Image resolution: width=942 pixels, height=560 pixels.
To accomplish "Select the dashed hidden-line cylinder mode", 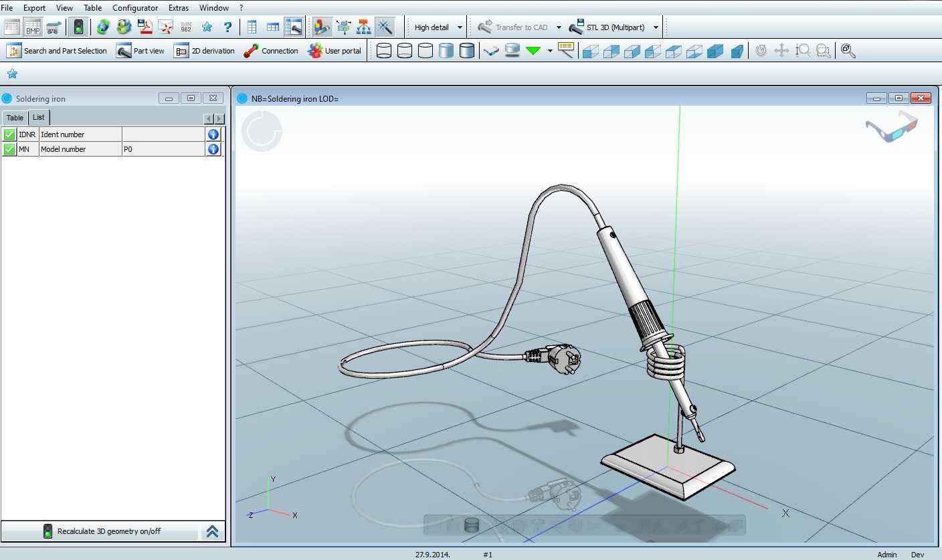I will pyautogui.click(x=405, y=51).
